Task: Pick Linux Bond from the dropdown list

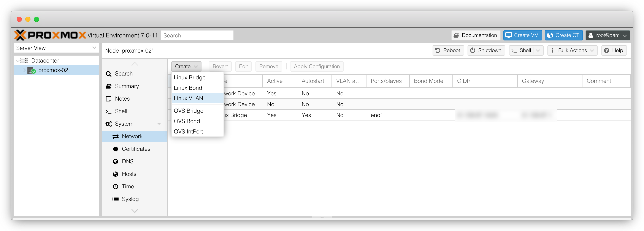Action: tap(188, 88)
